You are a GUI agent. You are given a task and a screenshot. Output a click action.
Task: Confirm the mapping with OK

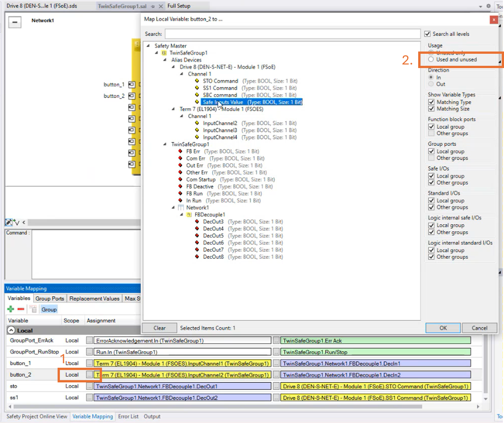tap(443, 327)
